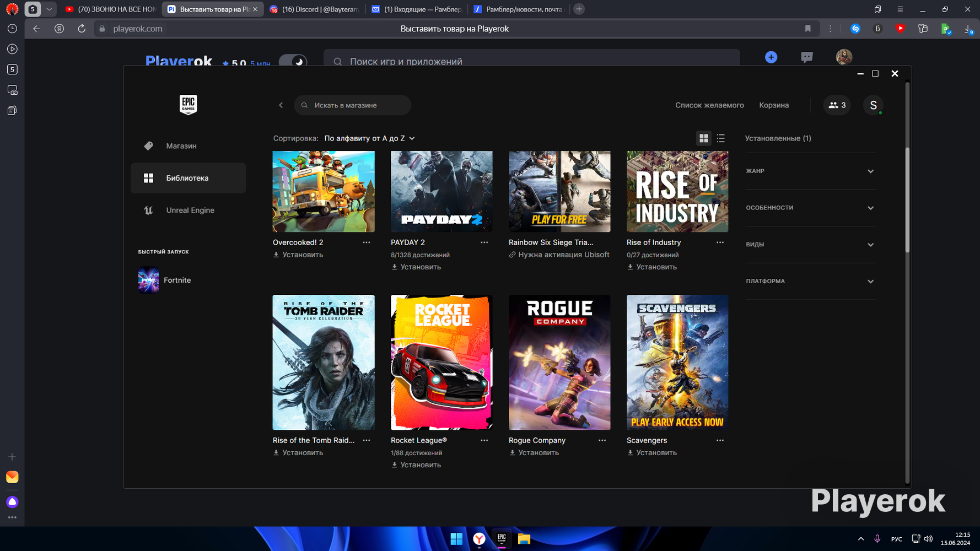980x551 pixels.
Task: Open more options for Scavengers
Action: click(720, 440)
